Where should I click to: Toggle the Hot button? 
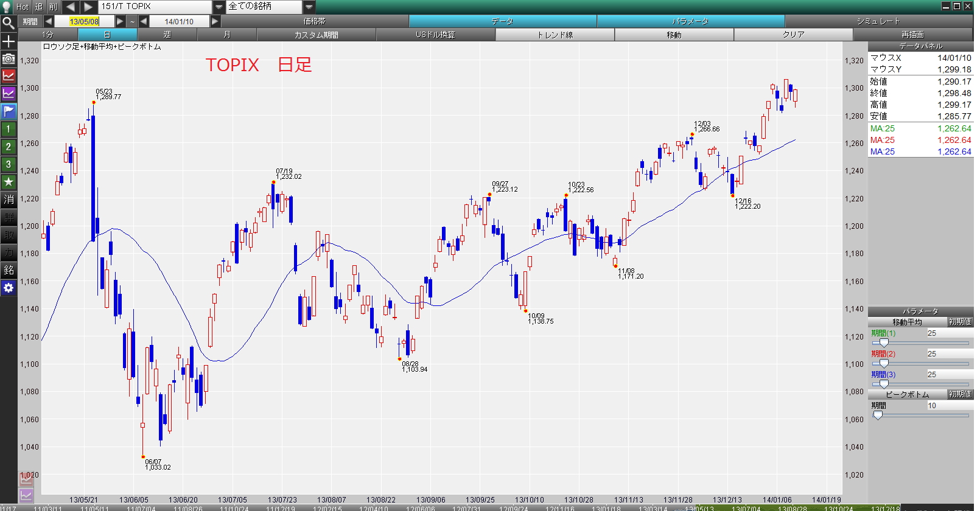(x=23, y=7)
